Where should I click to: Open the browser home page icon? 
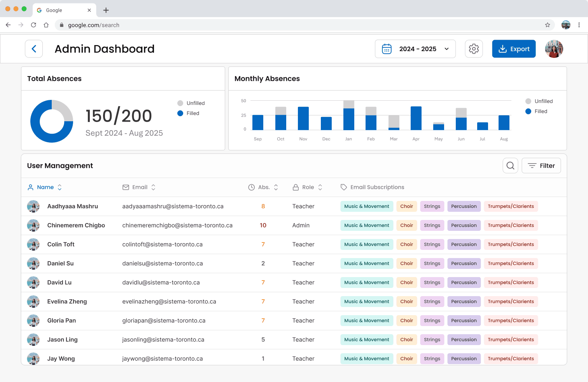tap(46, 25)
